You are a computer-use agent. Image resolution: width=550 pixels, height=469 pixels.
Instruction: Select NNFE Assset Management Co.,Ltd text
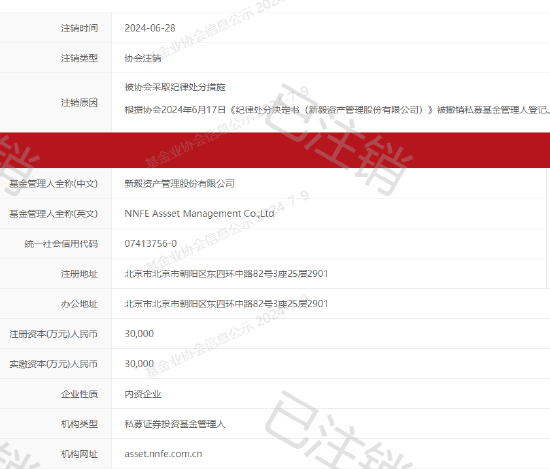tap(199, 214)
